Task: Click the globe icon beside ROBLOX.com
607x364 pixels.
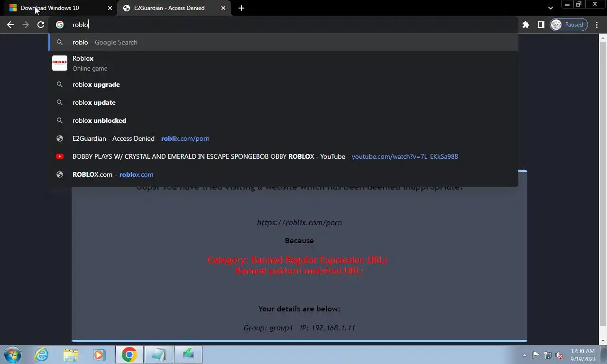Action: [60, 174]
